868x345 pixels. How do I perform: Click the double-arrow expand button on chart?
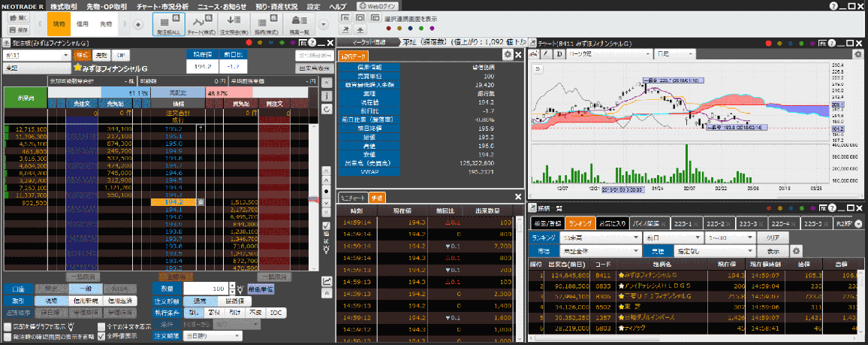538,68
